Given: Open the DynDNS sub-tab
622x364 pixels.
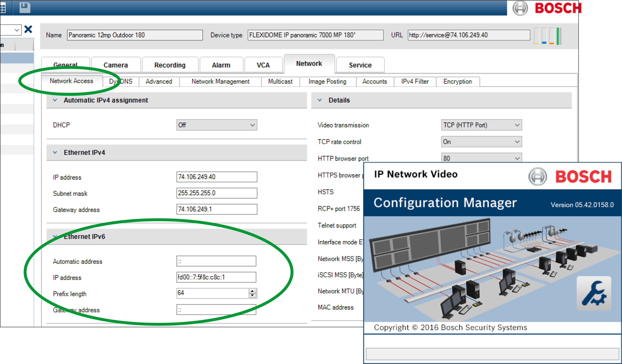Looking at the screenshot, I should [121, 81].
